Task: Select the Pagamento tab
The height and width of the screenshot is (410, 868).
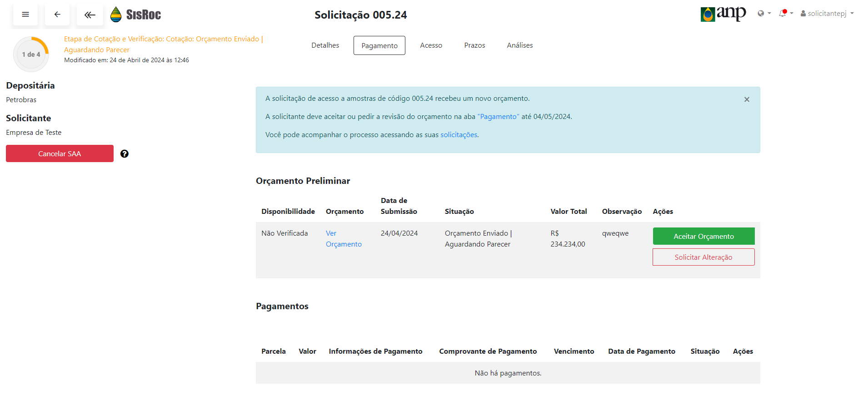Action: point(379,45)
